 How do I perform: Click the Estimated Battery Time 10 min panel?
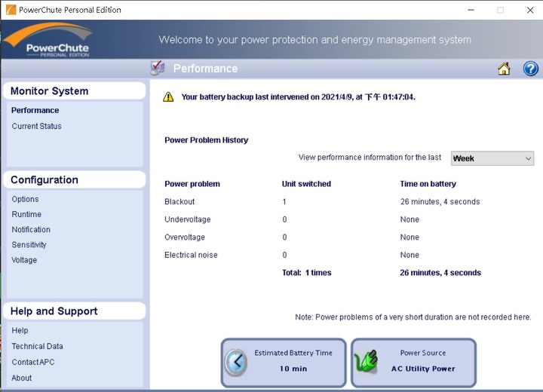pyautogui.click(x=284, y=363)
